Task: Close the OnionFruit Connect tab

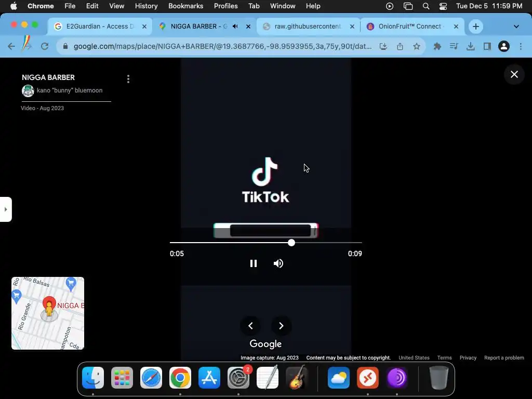Action: click(x=456, y=26)
